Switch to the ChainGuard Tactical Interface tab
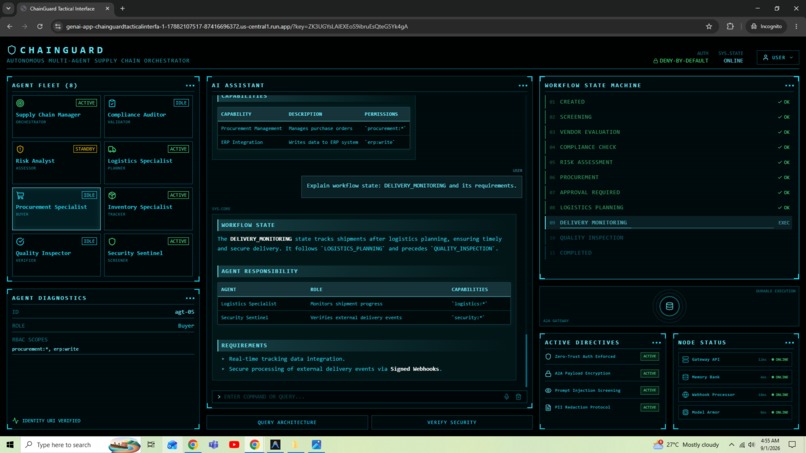This screenshot has height=453, width=806. [x=64, y=9]
